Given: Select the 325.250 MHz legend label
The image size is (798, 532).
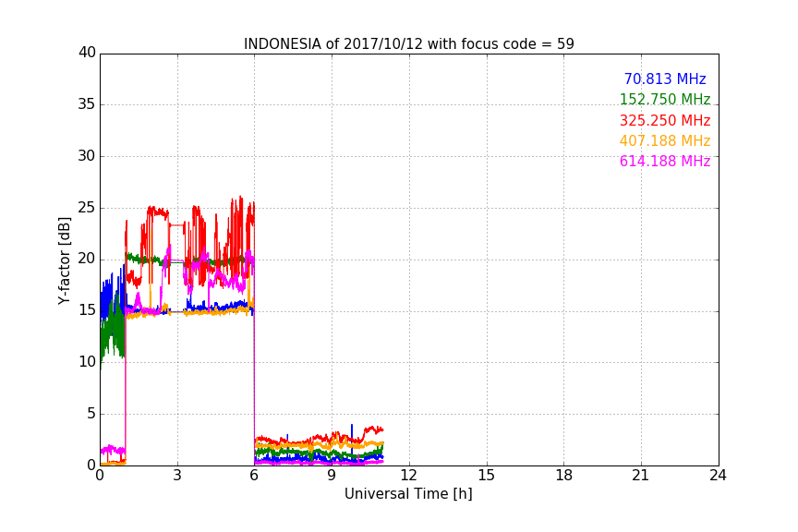Looking at the screenshot, I should [665, 120].
